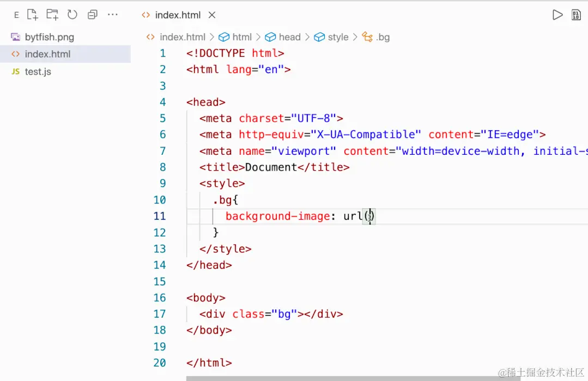Run the code with the play icon

point(557,15)
